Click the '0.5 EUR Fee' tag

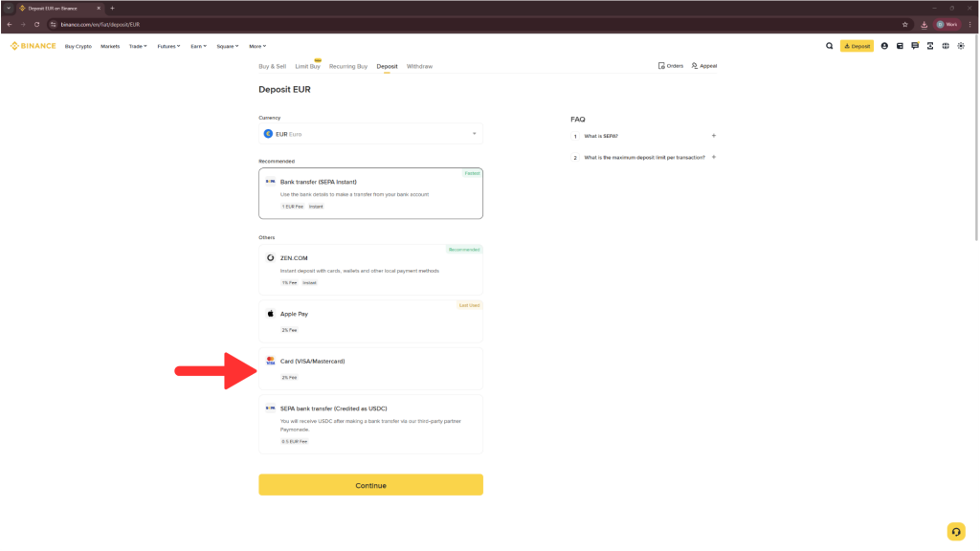tap(295, 441)
